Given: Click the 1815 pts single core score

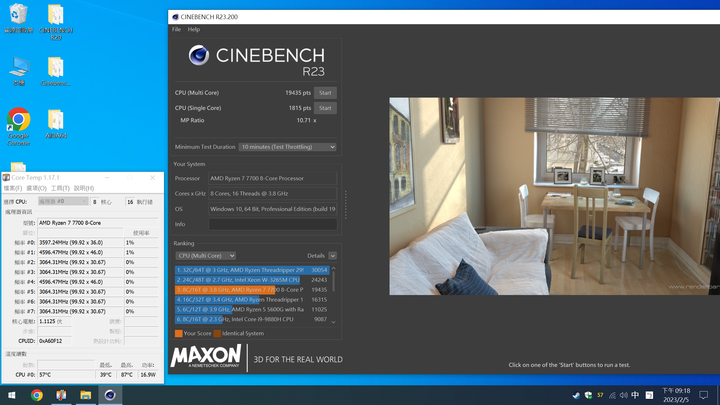Looking at the screenshot, I should click(x=299, y=108).
